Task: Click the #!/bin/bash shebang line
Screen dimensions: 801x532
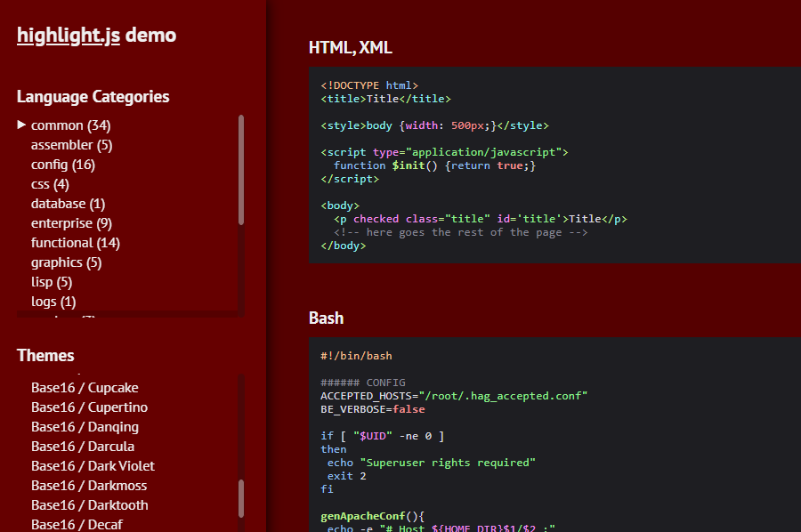Action: [356, 356]
